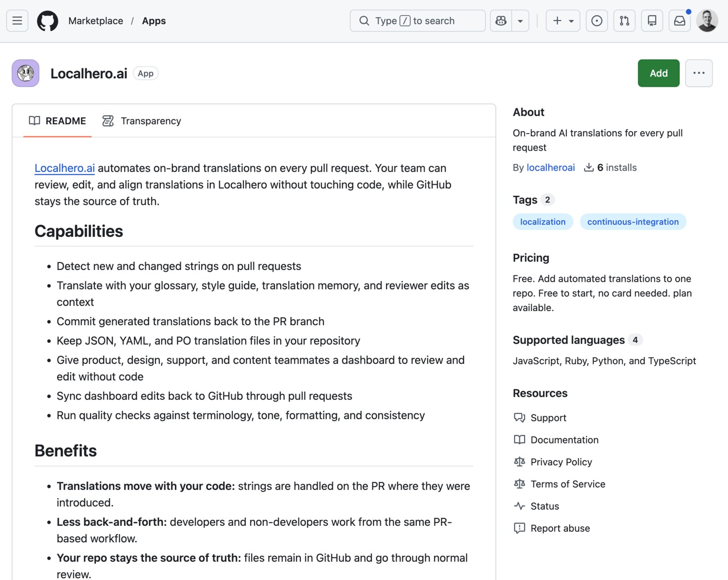Open repositories icon in header

point(652,21)
